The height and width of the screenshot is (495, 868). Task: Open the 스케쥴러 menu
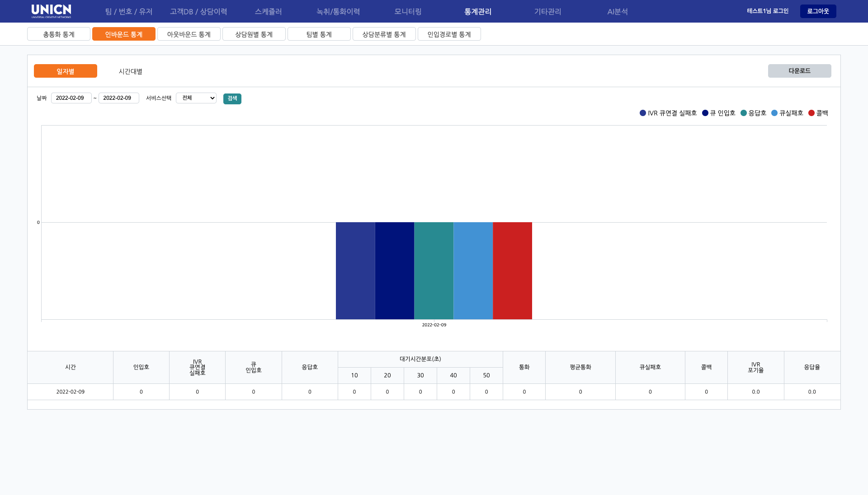click(x=268, y=11)
